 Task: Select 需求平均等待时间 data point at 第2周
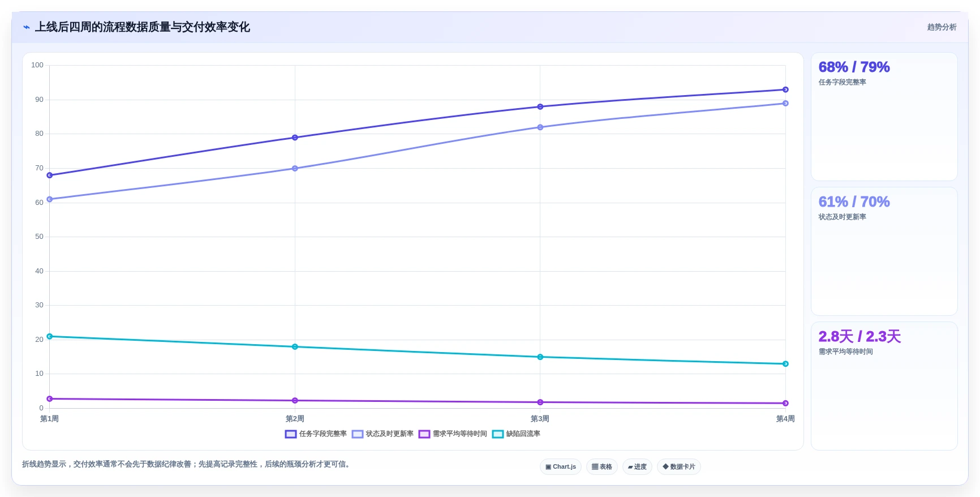point(295,401)
